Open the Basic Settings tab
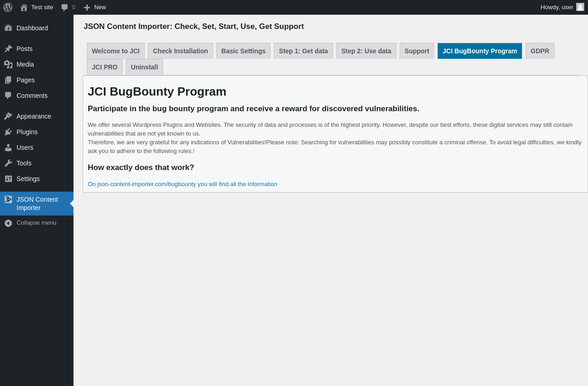Screen dimensions: 588x386 tap(243, 51)
